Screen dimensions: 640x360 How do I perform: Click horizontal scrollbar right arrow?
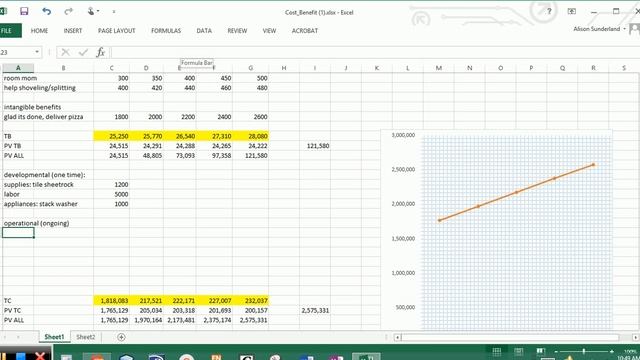pyautogui.click(x=636, y=337)
